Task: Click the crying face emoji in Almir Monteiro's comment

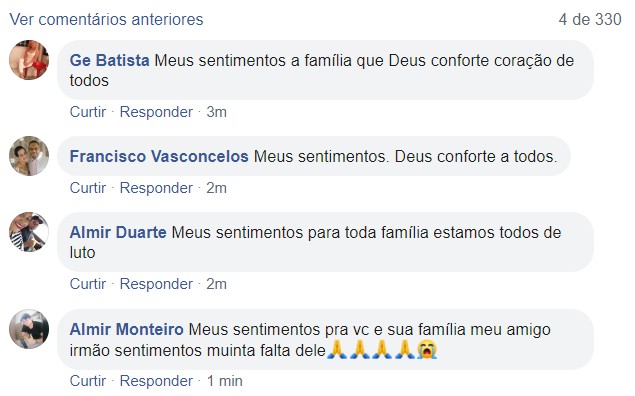Action: pos(427,350)
